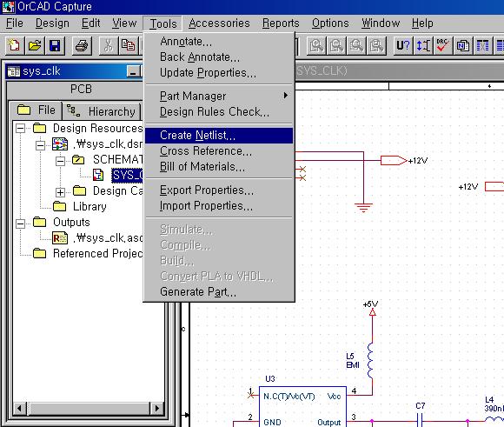Screen dimensions: 504x427
Task: Collapse the sys_clk.dsn tree node
Action: (40, 145)
